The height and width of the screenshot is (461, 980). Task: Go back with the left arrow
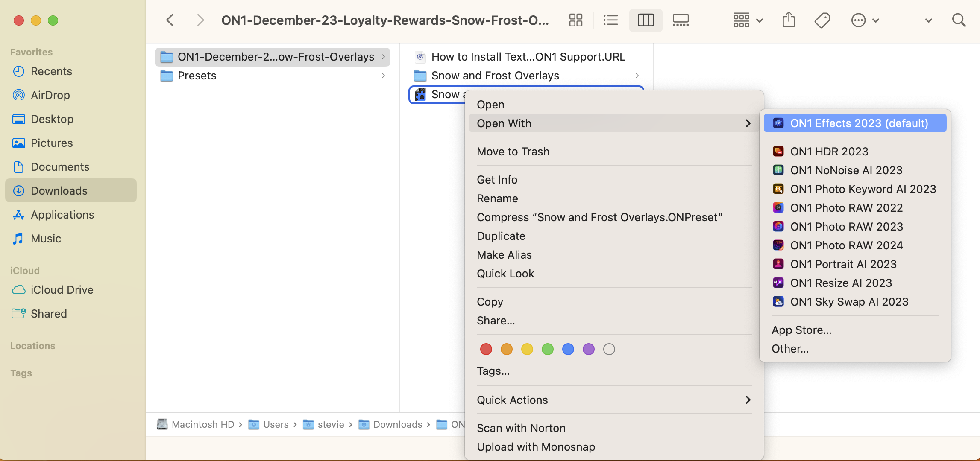point(170,20)
